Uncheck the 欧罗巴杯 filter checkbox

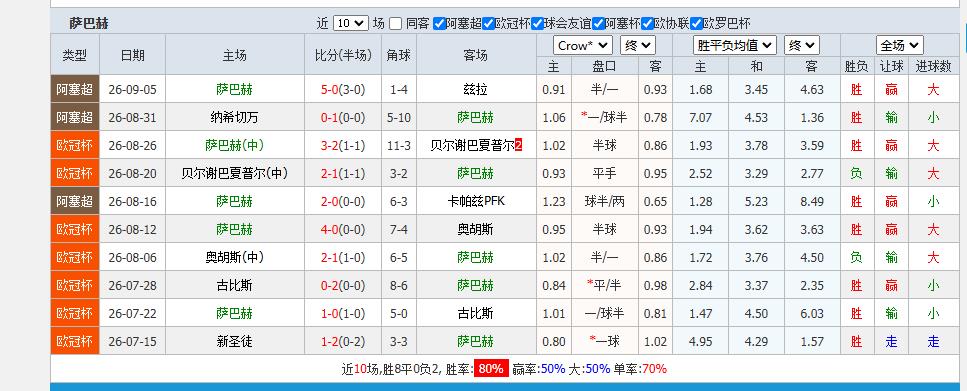696,23
